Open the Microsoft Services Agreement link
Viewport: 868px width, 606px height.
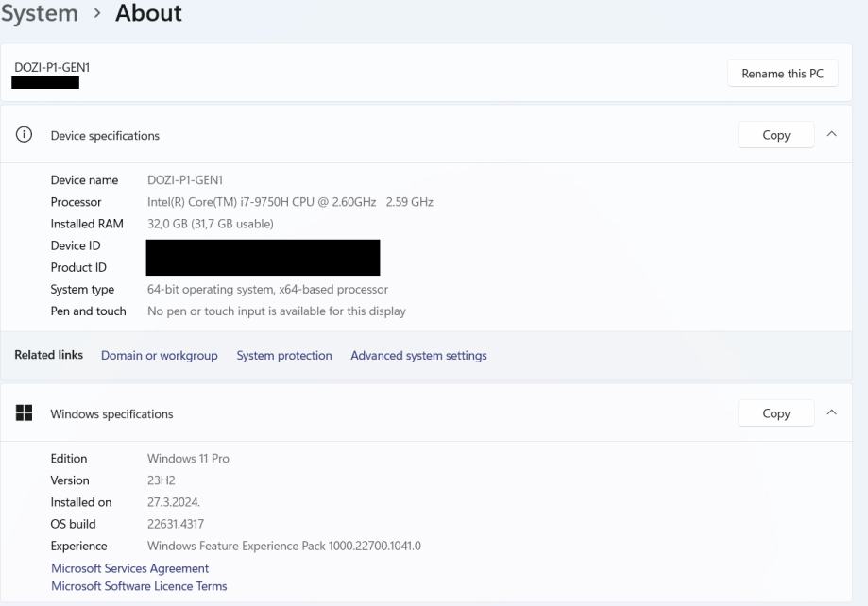coord(129,568)
